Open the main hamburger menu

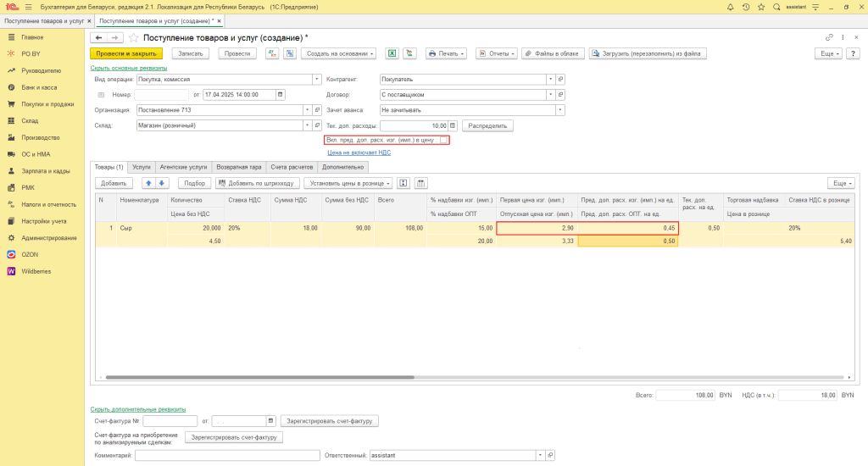coord(29,7)
